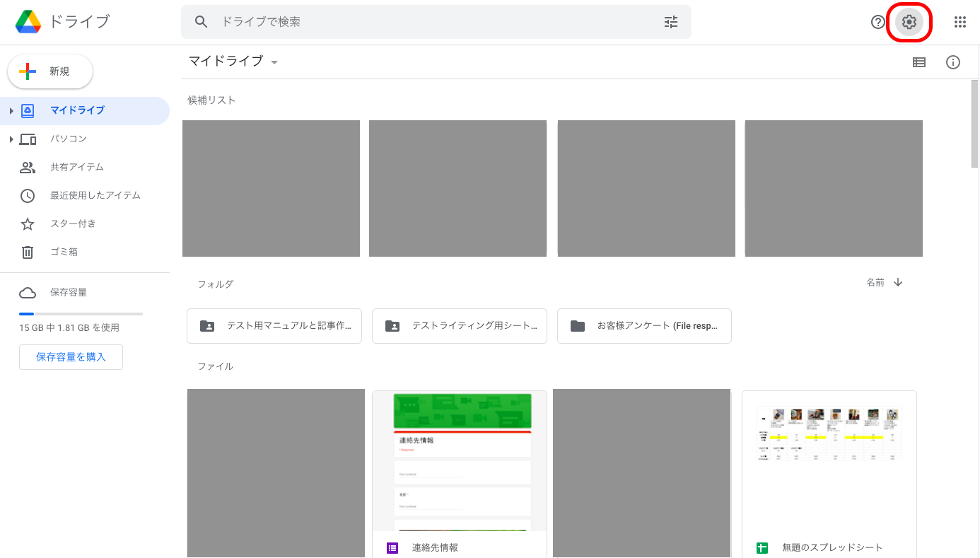Image resolution: width=980 pixels, height=558 pixels.
Task: Expand the パソコン tree in sidebar
Action: click(11, 139)
